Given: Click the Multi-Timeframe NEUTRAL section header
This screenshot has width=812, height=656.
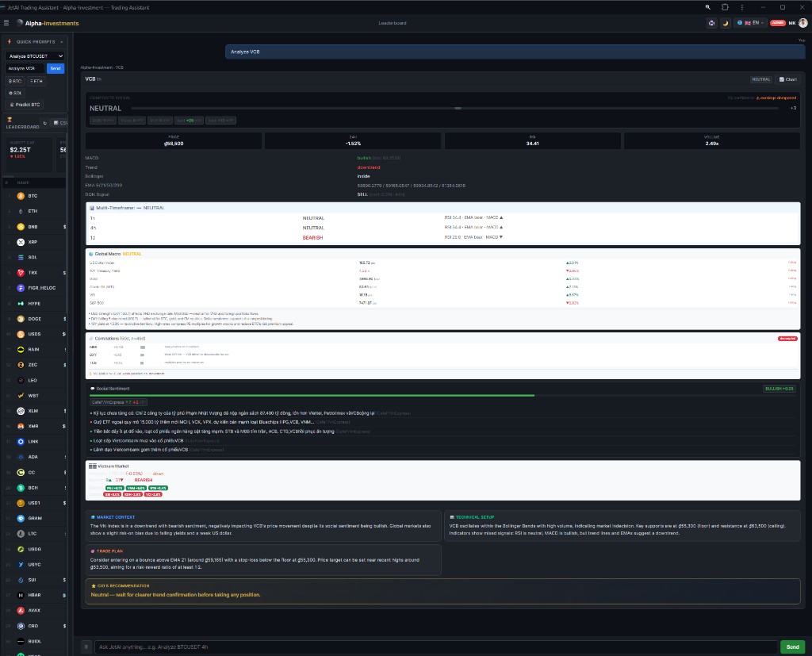Looking at the screenshot, I should click(442, 208).
